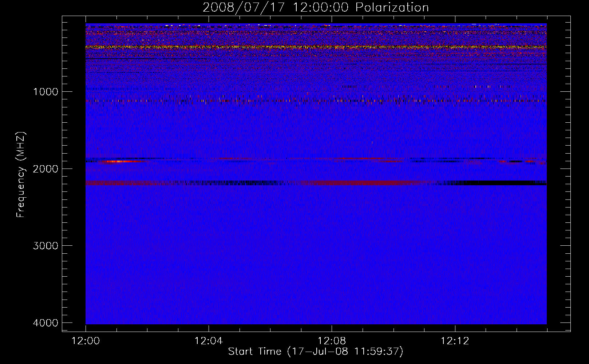The width and height of the screenshot is (589, 364).
Task: Click the 12:00 time tick label
Action: [86, 341]
